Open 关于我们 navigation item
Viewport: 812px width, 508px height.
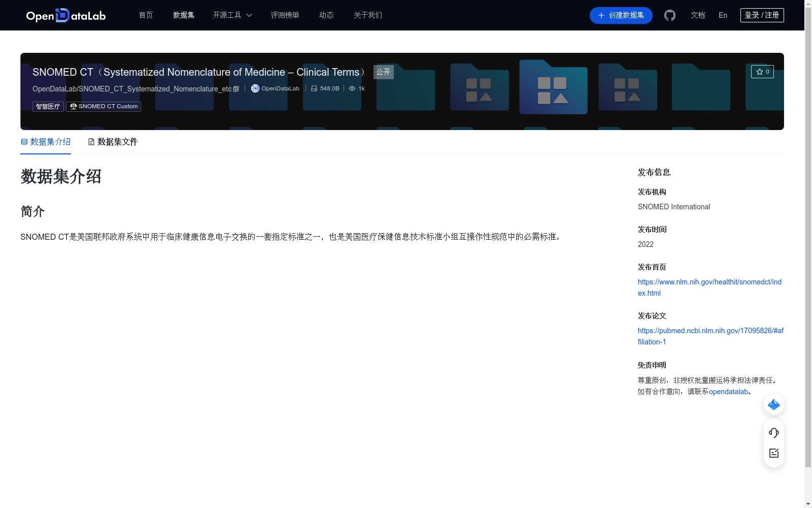click(368, 15)
